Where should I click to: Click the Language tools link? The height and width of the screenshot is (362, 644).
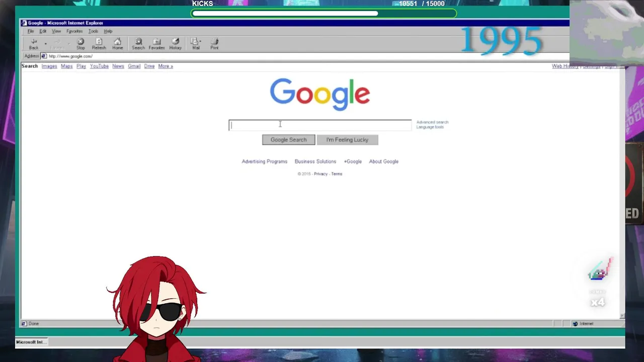430,127
